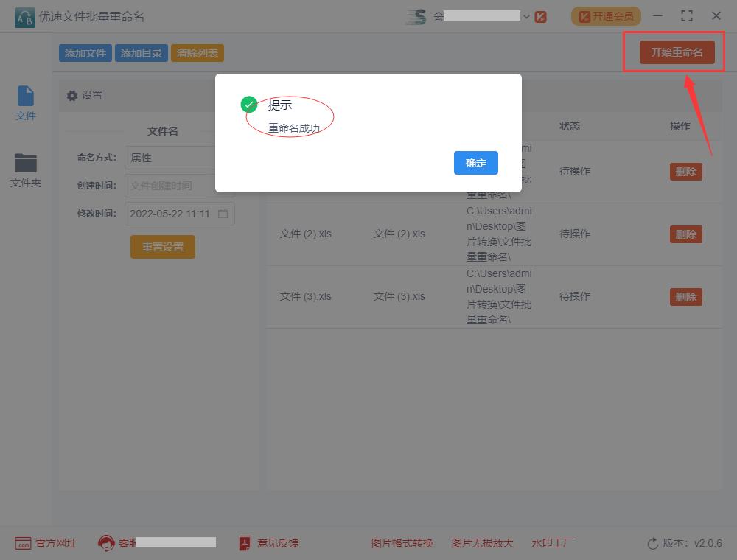This screenshot has width=737, height=560.
Task: Click the 创建时间 input field
Action: pos(179,185)
